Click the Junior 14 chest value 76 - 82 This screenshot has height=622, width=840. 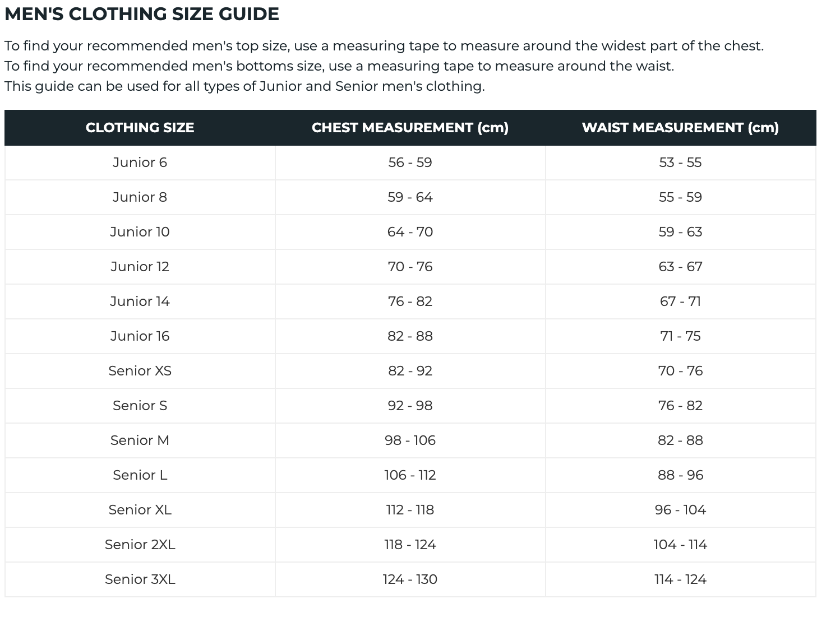point(410,301)
